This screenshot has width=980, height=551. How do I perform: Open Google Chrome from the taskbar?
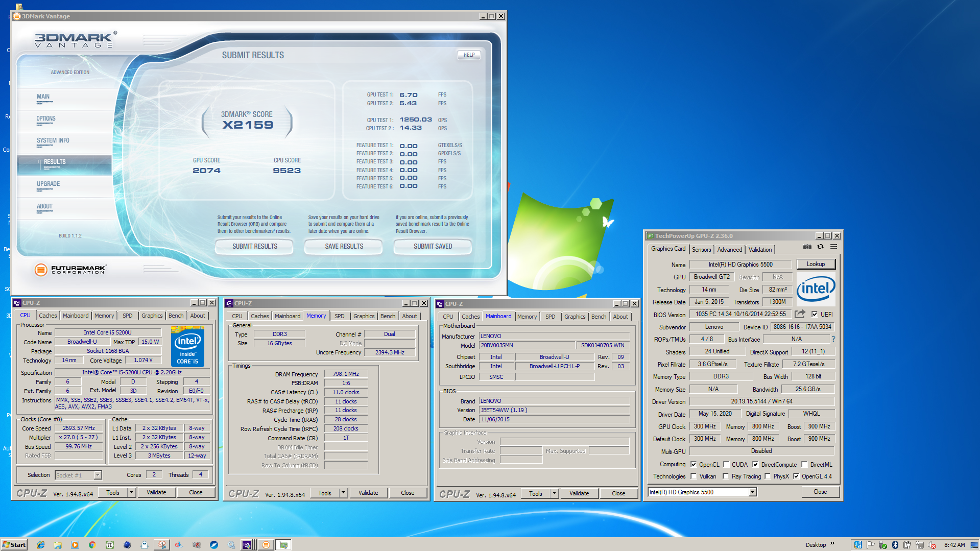[x=92, y=545]
